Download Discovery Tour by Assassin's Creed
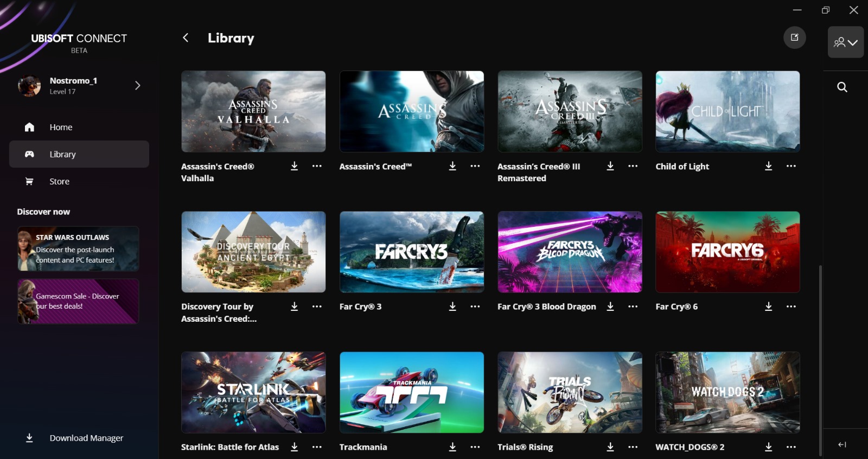This screenshot has width=868, height=459. point(294,307)
